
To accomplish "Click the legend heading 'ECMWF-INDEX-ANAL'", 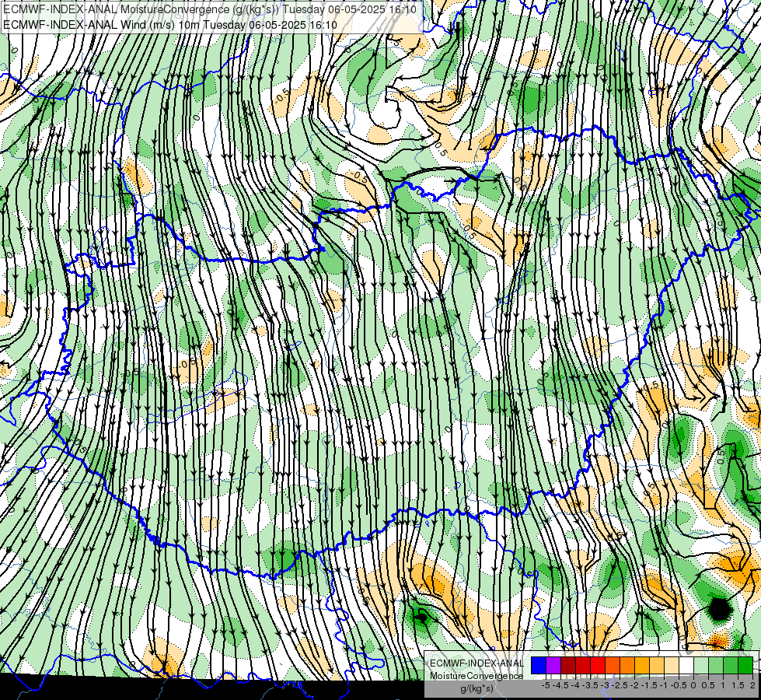I will (476, 663).
